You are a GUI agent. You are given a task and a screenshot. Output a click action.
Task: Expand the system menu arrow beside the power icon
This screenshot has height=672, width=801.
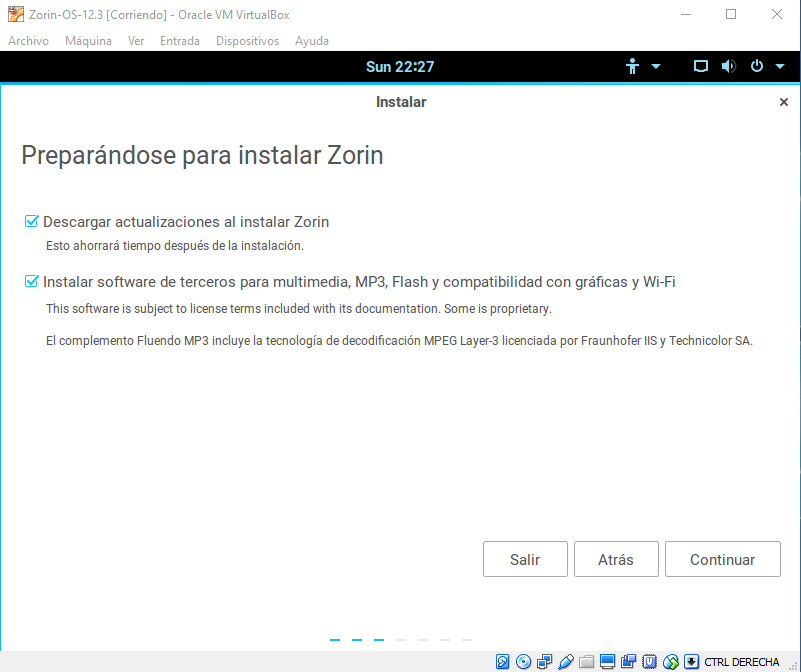coord(780,66)
